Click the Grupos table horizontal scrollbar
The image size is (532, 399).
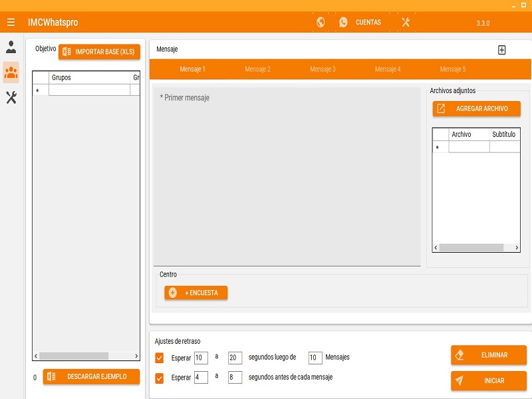73,356
